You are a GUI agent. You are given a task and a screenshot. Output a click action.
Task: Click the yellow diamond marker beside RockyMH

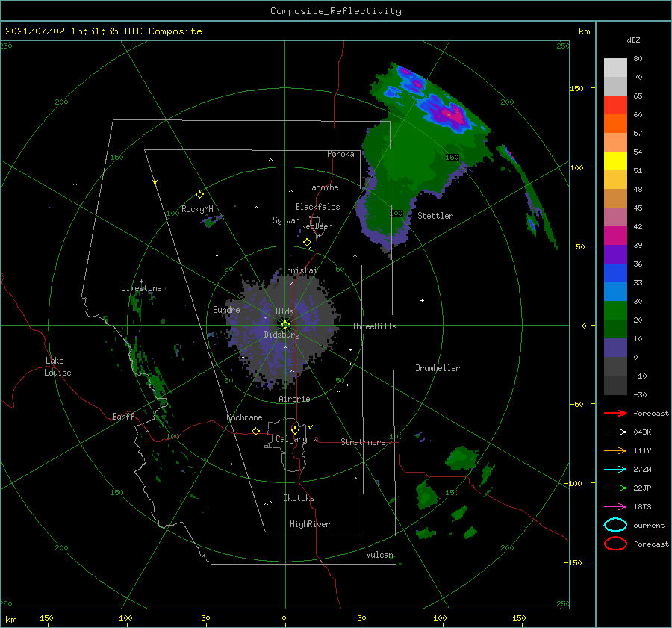[x=199, y=195]
